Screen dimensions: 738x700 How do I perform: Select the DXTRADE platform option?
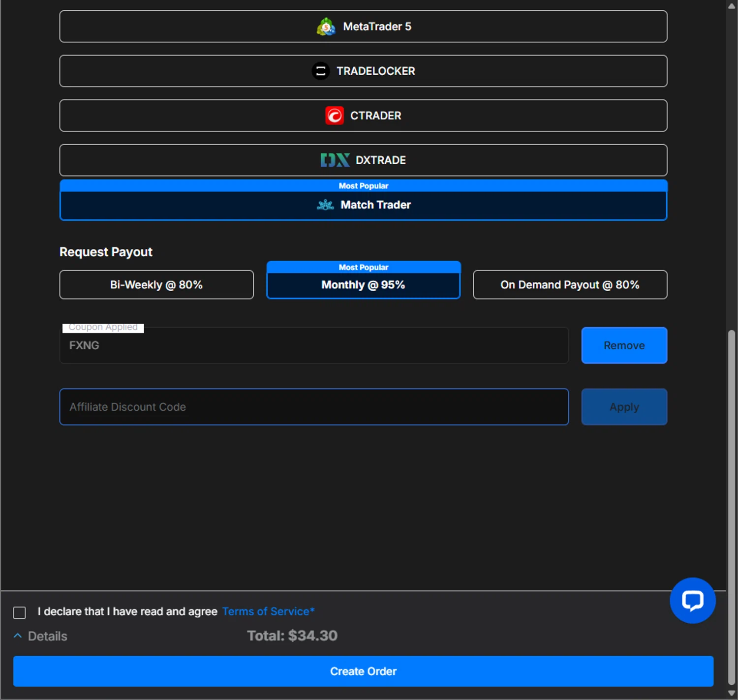(x=363, y=160)
